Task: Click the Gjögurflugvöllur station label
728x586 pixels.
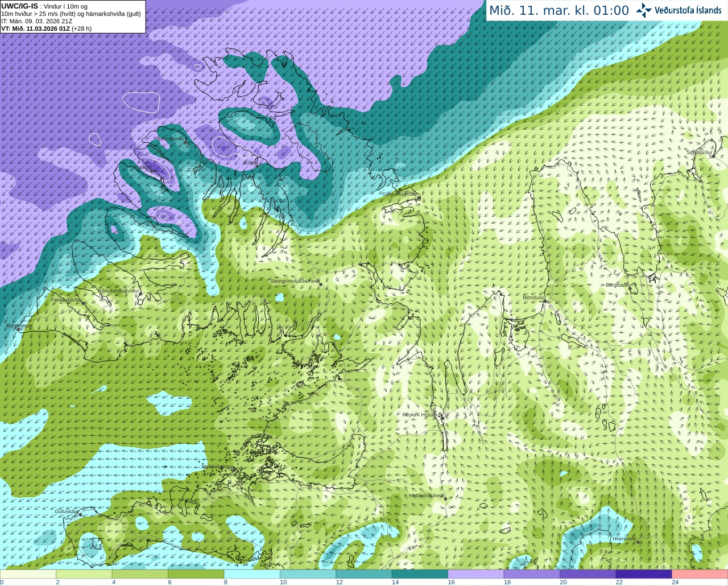Action: [x=399, y=194]
